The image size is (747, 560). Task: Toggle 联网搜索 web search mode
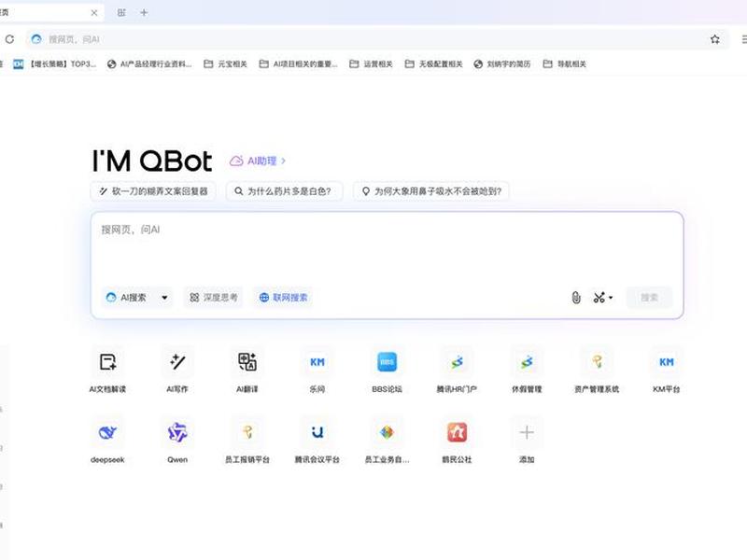click(284, 298)
